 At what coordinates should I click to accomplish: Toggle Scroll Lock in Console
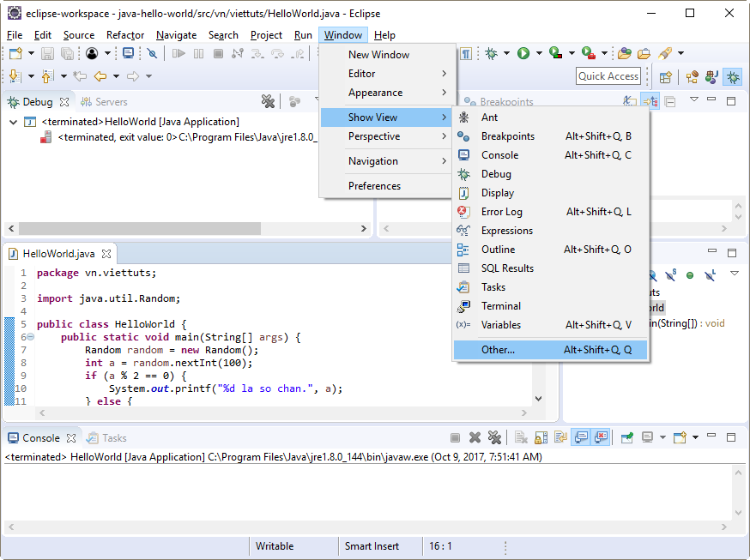541,437
